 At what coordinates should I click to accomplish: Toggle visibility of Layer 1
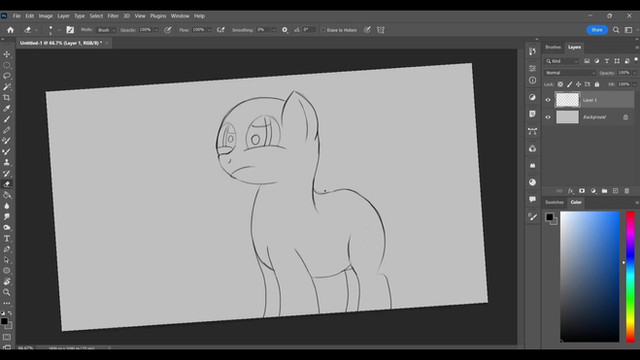click(548, 100)
